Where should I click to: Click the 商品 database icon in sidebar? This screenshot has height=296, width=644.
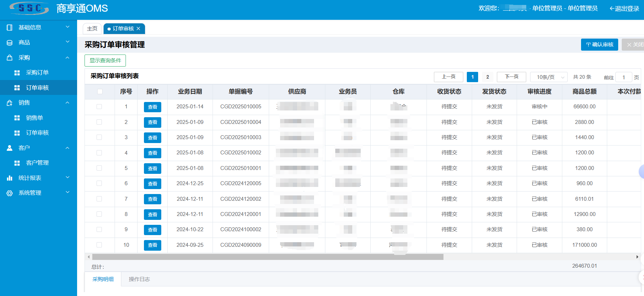point(10,42)
